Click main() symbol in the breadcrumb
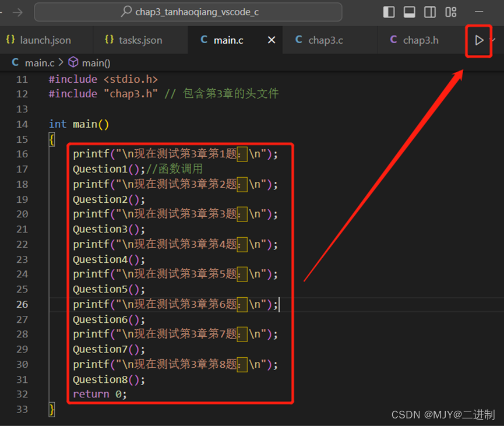Image resolution: width=504 pixels, height=426 pixels. [96, 63]
